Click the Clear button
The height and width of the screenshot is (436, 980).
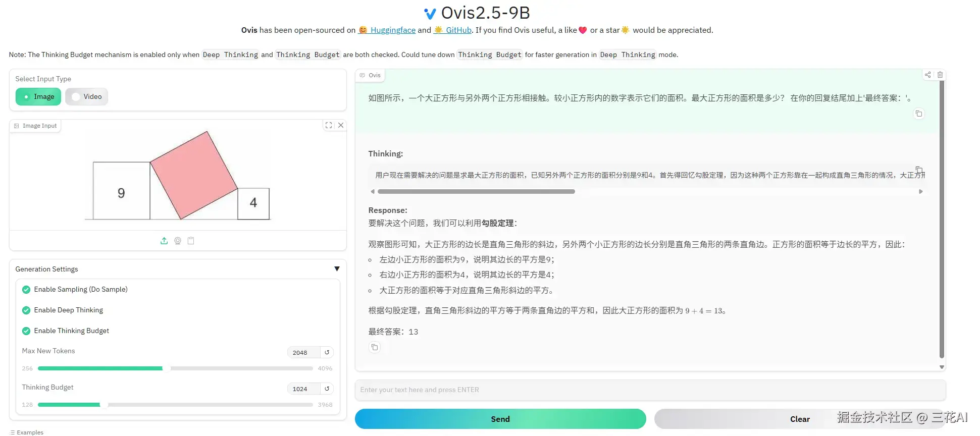800,419
